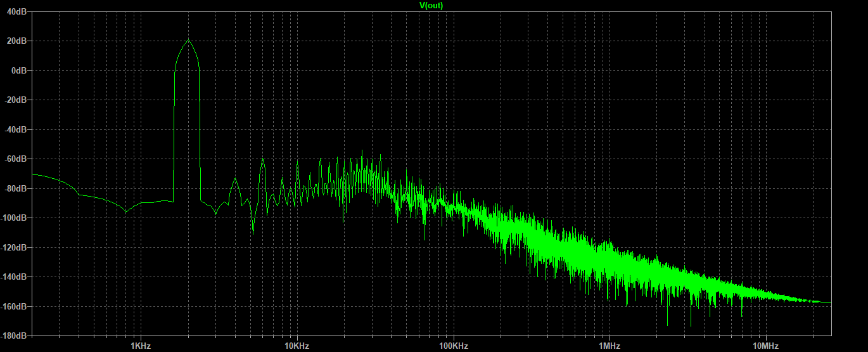
Task: Click the 1MHz frequency label
Action: click(610, 346)
